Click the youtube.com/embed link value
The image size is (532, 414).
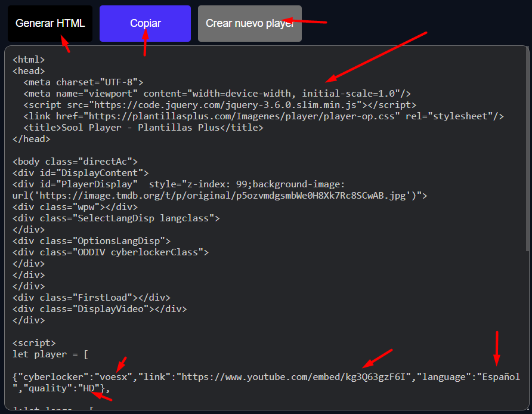tap(294, 377)
